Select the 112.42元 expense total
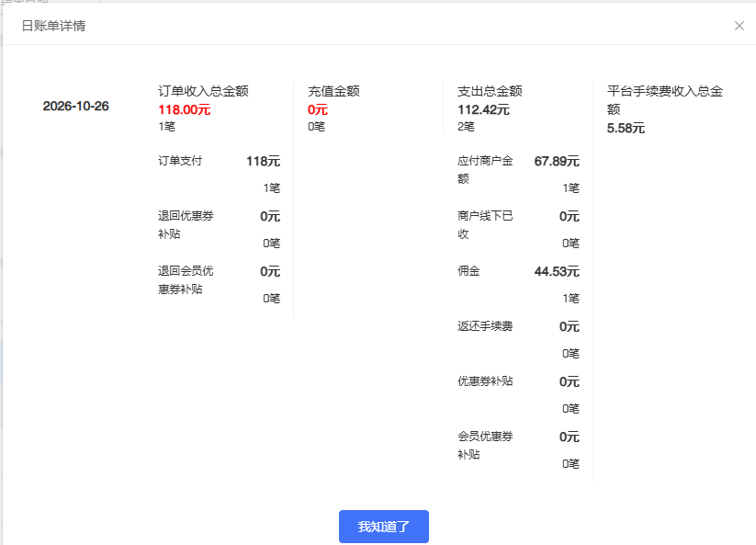756x545 pixels. (483, 109)
